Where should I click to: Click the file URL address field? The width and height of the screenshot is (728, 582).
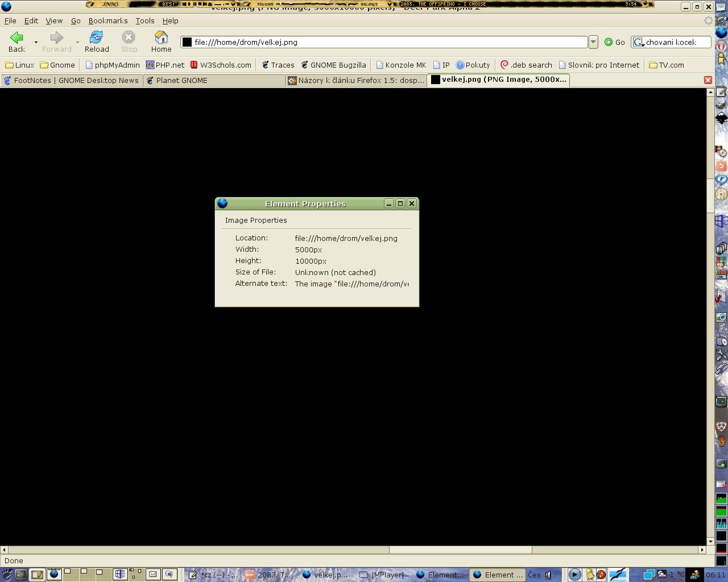pos(387,42)
